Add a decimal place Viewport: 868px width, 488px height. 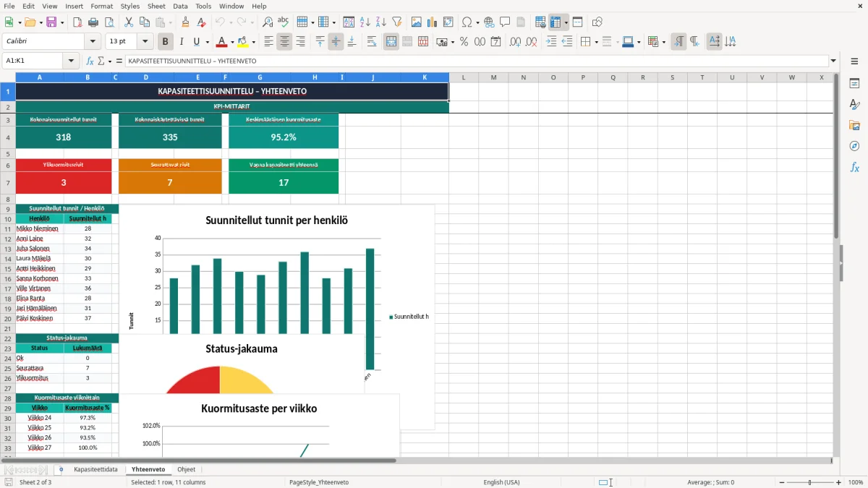(x=515, y=42)
